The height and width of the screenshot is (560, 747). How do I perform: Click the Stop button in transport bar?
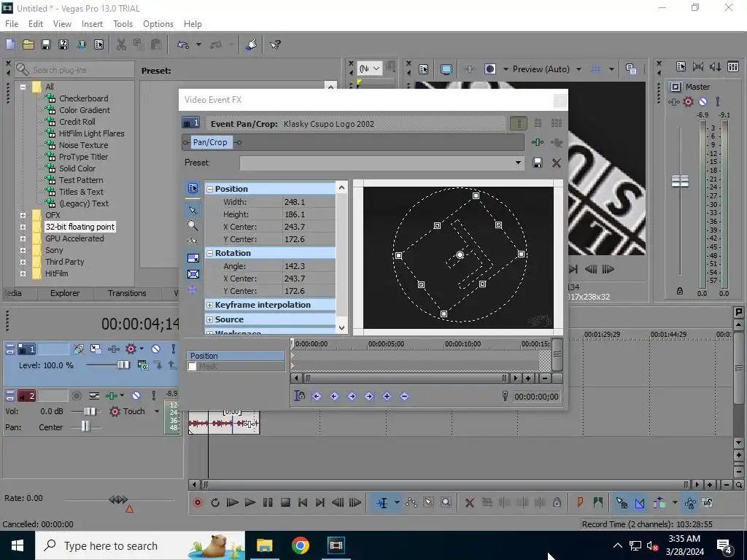[285, 502]
